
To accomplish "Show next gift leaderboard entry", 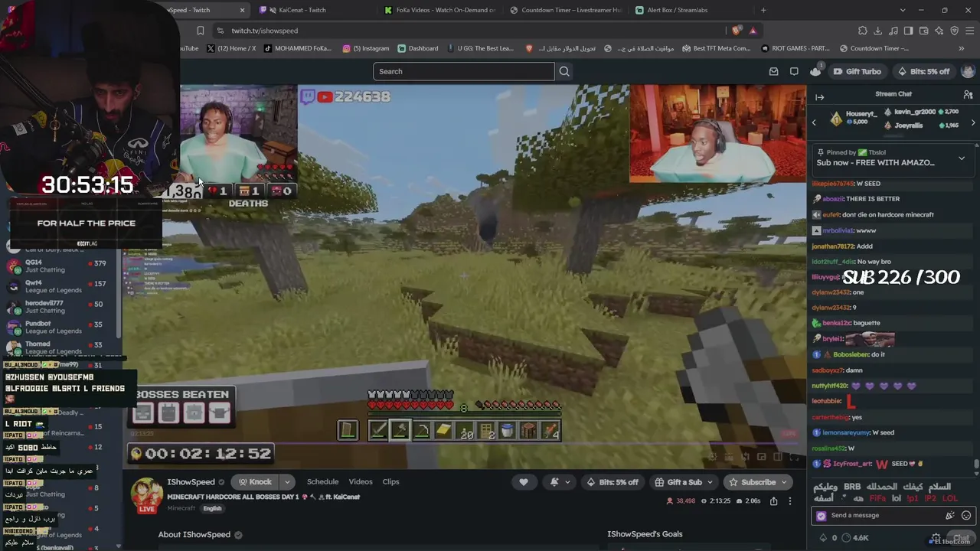I will (x=973, y=122).
